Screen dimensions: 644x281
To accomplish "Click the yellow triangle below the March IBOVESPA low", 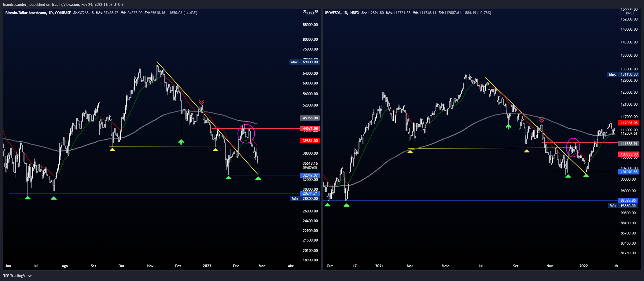I will tap(410, 151).
